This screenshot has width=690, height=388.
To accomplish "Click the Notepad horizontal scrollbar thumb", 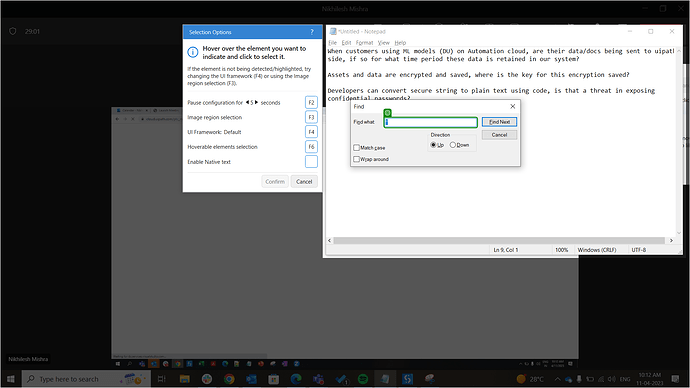I will (x=499, y=241).
